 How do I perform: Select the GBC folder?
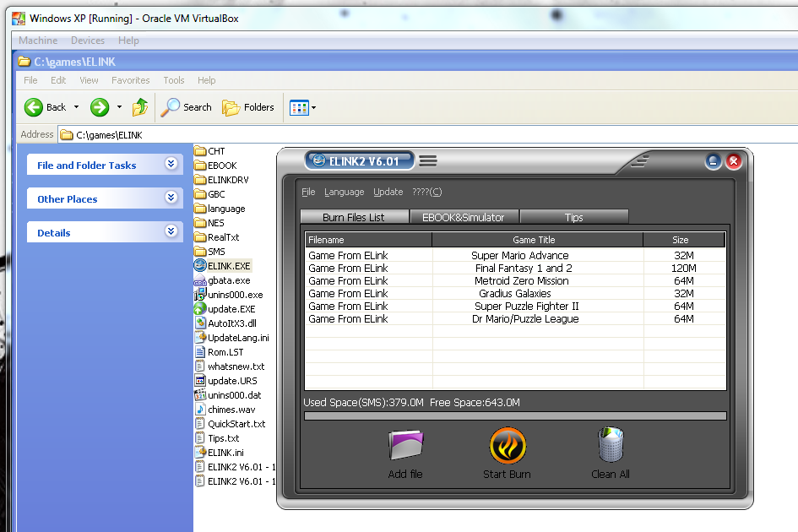209,194
